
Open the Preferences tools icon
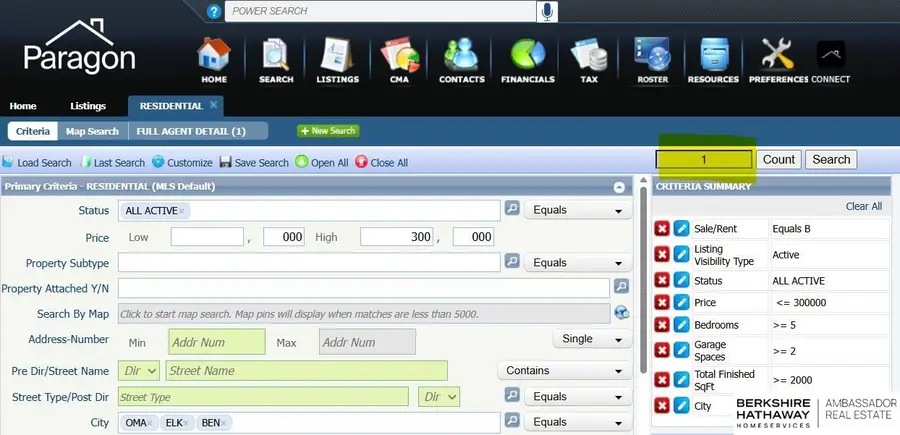click(x=778, y=60)
